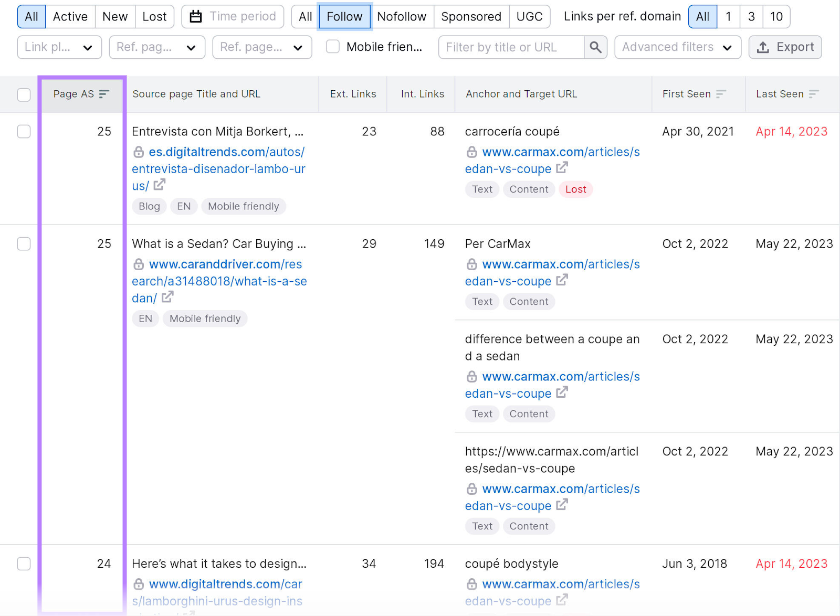Open the Advanced filters dropdown
Viewport: 840px width, 616px height.
pyautogui.click(x=677, y=47)
